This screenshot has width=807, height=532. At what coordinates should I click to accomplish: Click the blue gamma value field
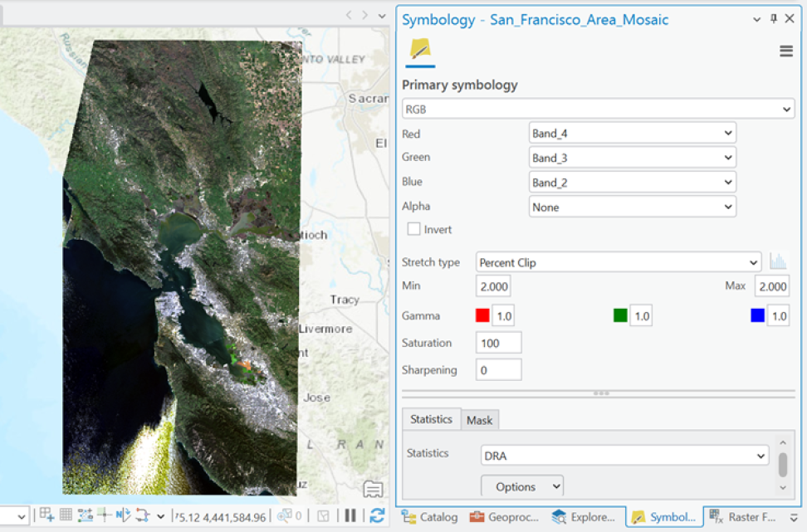point(779,316)
